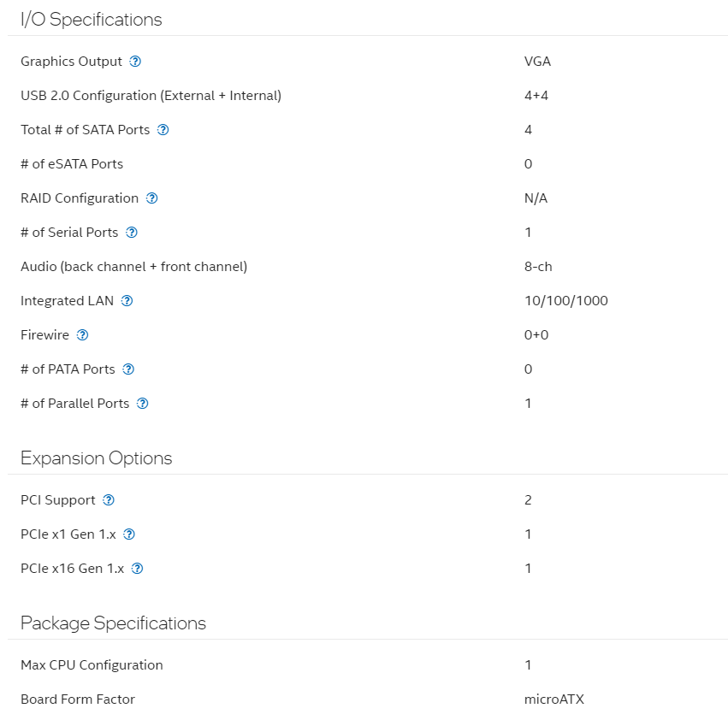Show help for PCIe x16 Gen 1.x
This screenshot has width=728, height=726.
pos(137,569)
